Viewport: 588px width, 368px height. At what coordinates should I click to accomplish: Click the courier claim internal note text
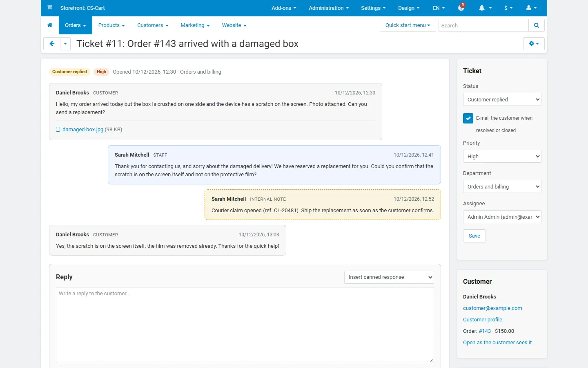pyautogui.click(x=323, y=211)
